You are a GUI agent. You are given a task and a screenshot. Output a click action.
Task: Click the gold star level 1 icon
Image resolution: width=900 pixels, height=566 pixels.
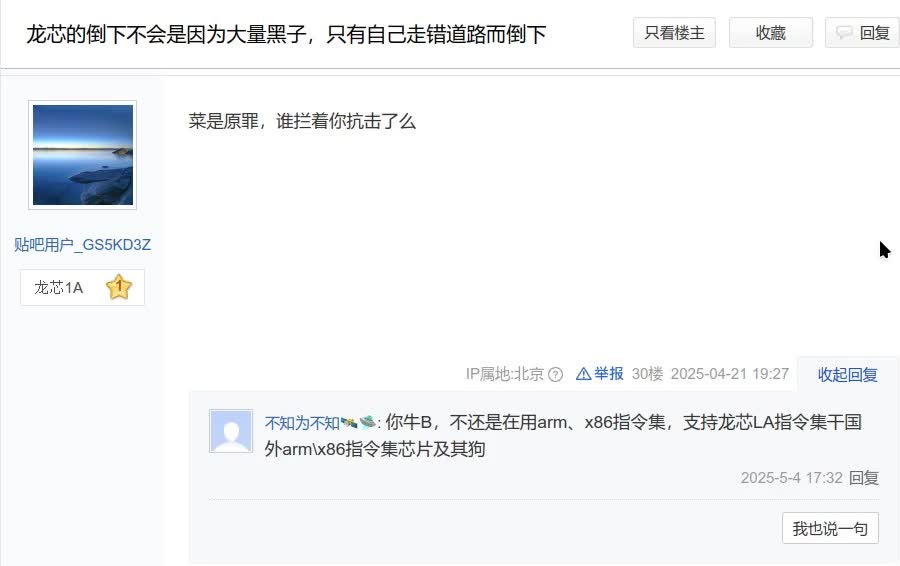pyautogui.click(x=119, y=287)
